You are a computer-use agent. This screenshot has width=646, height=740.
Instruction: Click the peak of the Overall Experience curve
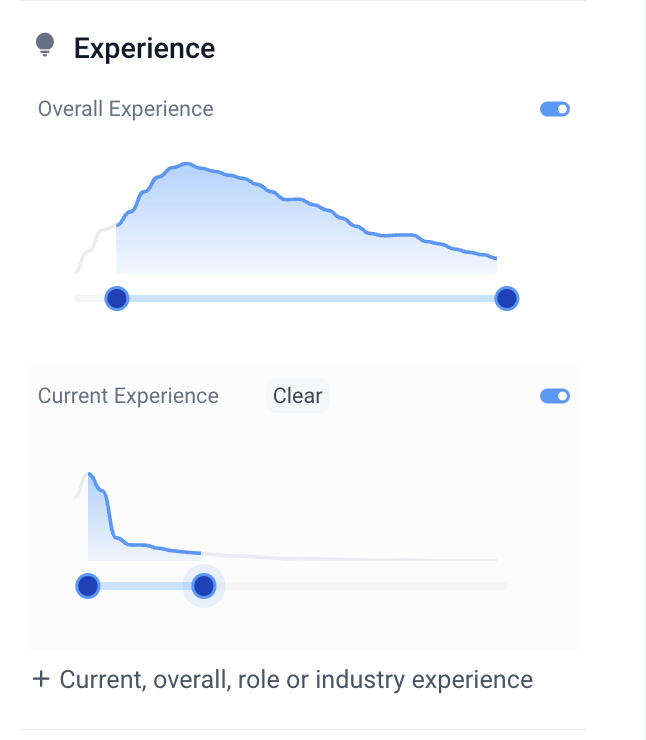[x=184, y=164]
